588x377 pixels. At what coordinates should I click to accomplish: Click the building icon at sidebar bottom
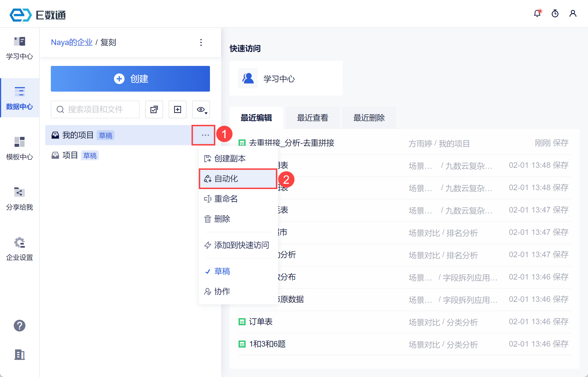click(20, 355)
